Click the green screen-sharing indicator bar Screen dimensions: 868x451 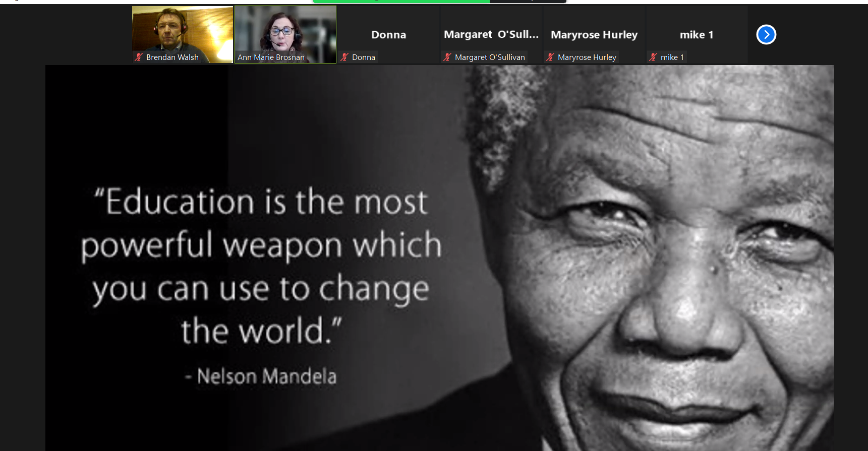401,2
